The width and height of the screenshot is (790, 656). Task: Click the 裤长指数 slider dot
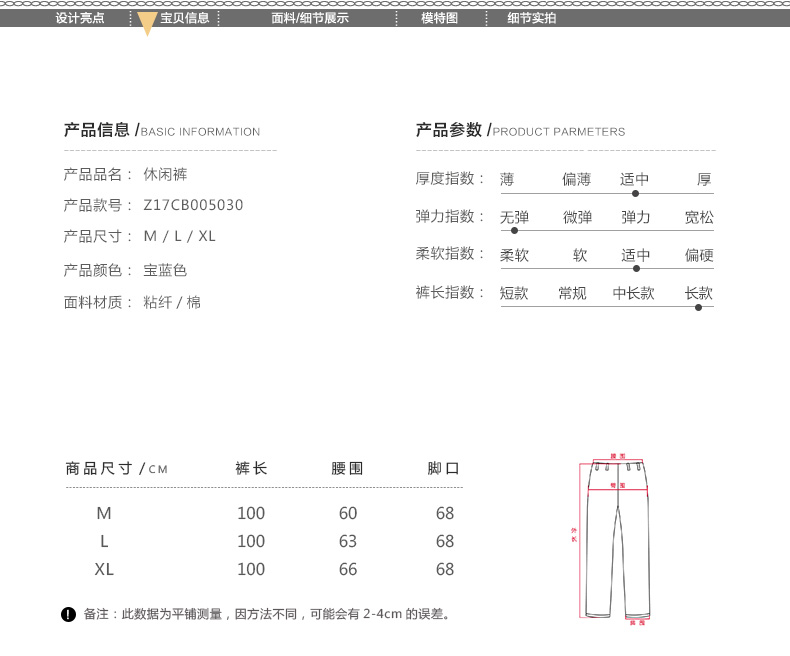click(x=698, y=307)
